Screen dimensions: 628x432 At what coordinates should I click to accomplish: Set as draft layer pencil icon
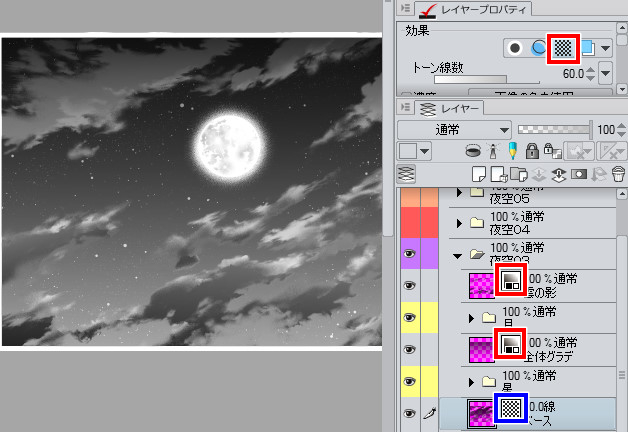click(x=512, y=151)
